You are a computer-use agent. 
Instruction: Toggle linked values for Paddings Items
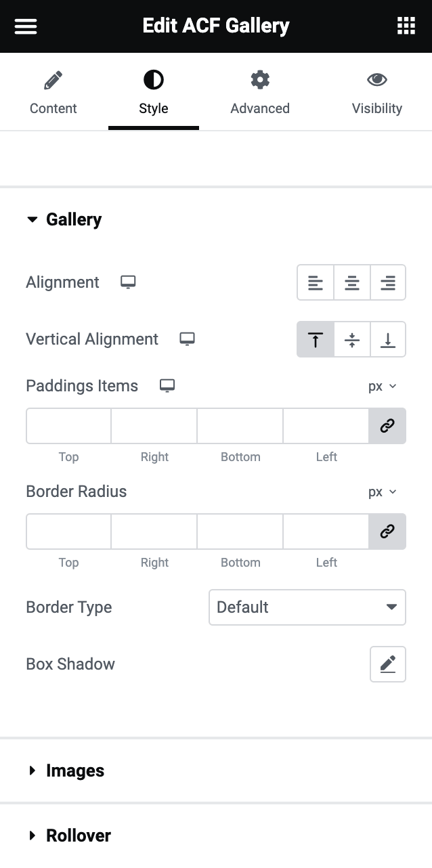[x=387, y=426]
